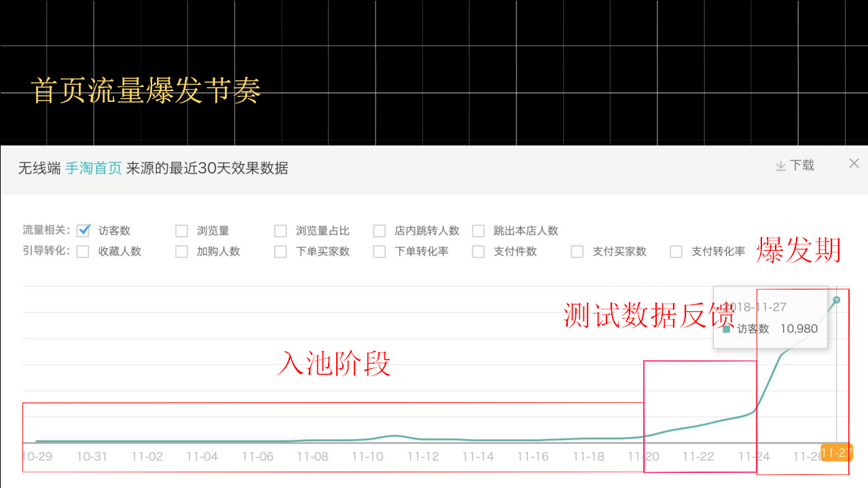The width and height of the screenshot is (868, 488).
Task: Click the 访客数 legend in tooltip
Action: click(746, 329)
